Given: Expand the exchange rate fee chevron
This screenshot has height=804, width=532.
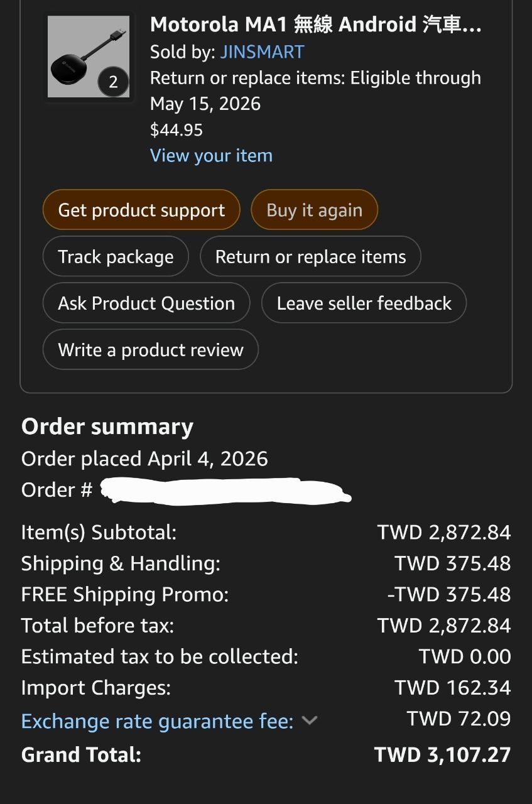Looking at the screenshot, I should click(x=310, y=720).
